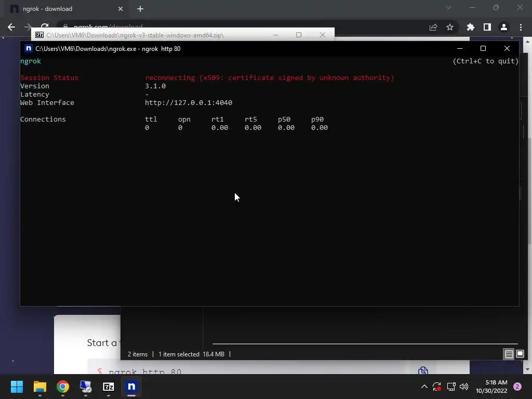The height and width of the screenshot is (399, 532).
Task: Click the '1 item selected 18.4 MB' status
Action: pyautogui.click(x=191, y=354)
